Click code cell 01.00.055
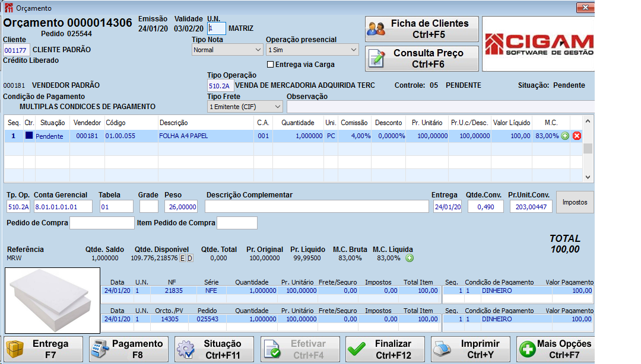Image resolution: width=641 pixels, height=364 pixels. click(x=131, y=136)
